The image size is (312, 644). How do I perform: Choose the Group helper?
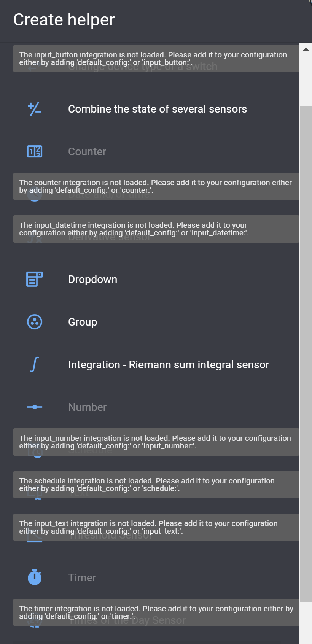(83, 322)
